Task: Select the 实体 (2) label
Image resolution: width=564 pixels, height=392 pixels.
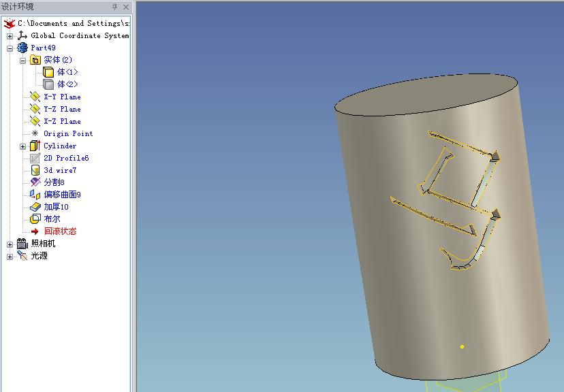Action: point(58,60)
